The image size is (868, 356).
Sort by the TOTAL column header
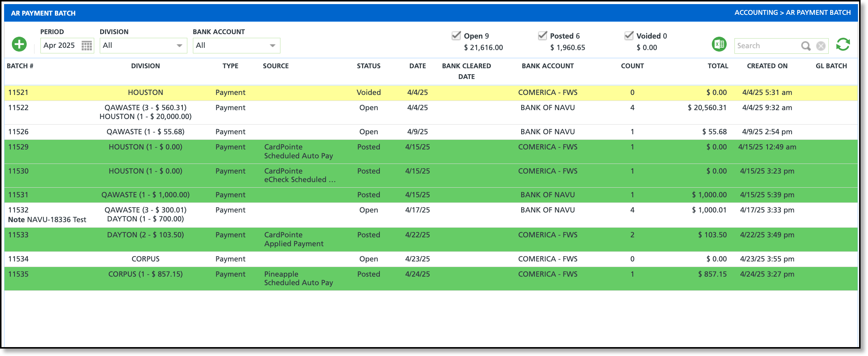pyautogui.click(x=718, y=66)
